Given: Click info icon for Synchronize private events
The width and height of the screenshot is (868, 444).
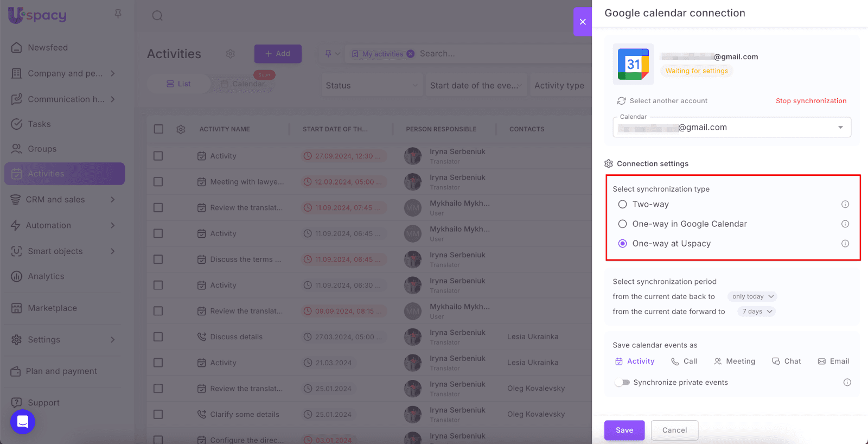Looking at the screenshot, I should tap(847, 383).
